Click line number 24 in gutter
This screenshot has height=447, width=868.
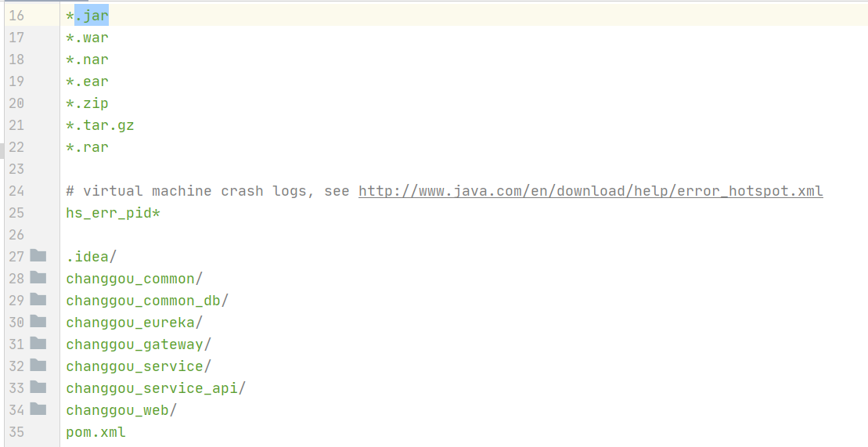[16, 191]
